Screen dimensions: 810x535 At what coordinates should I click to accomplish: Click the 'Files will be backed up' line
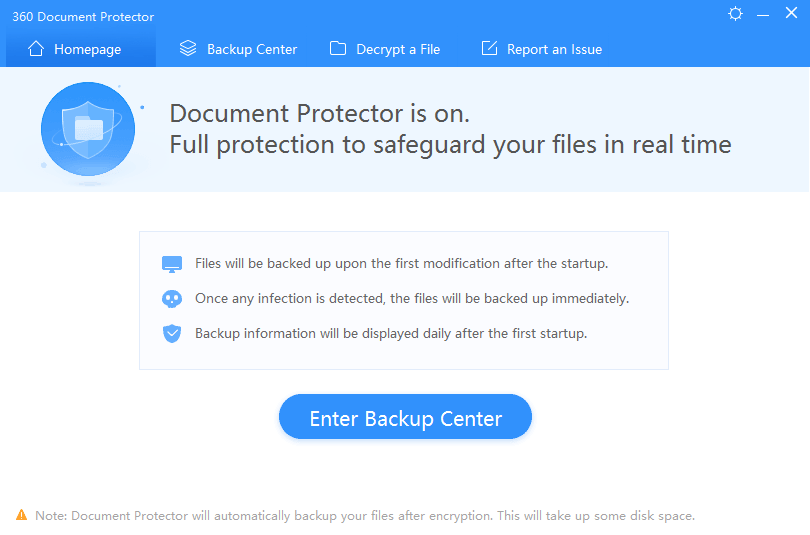(401, 264)
